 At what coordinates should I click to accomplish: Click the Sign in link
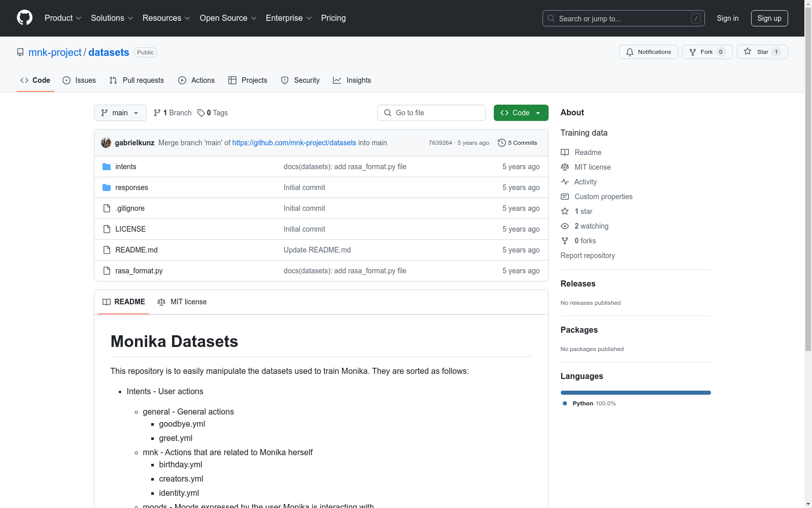(x=728, y=18)
